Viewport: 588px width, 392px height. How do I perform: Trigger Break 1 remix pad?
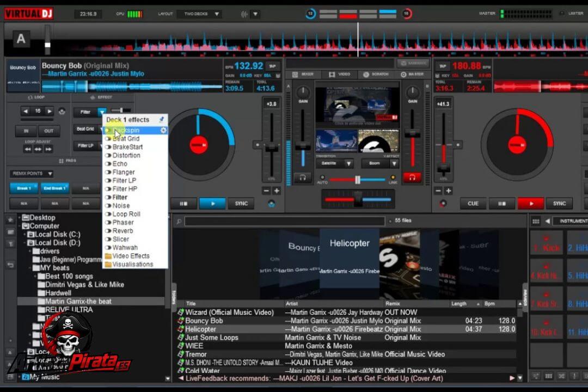(x=23, y=188)
